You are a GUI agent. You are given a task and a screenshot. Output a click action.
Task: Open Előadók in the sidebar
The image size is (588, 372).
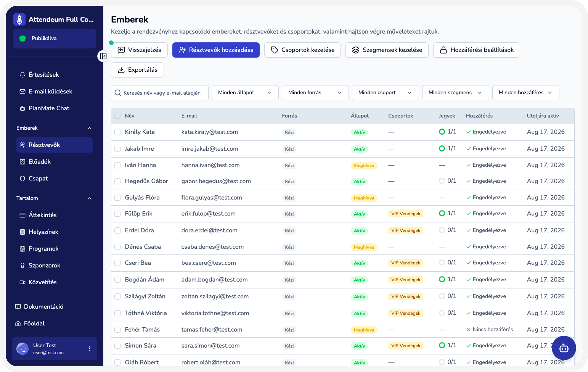tap(55, 162)
